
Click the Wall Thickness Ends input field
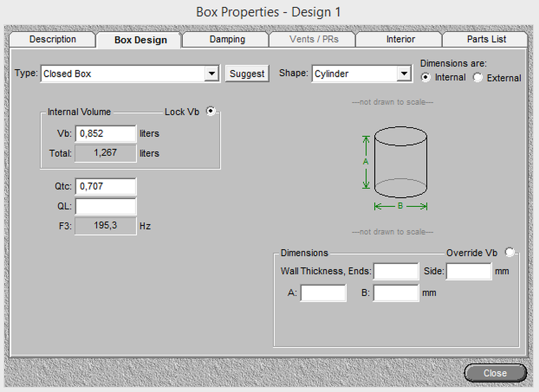pos(396,271)
